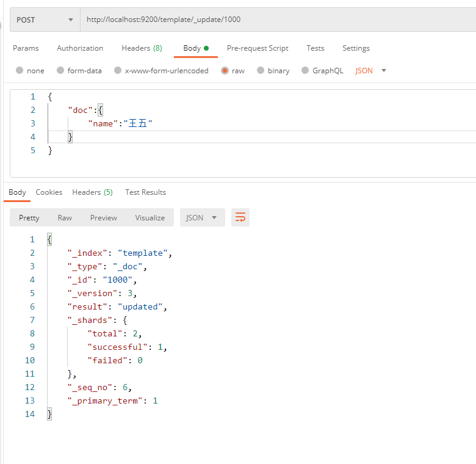Select the "total": 2 response line

(x=115, y=333)
